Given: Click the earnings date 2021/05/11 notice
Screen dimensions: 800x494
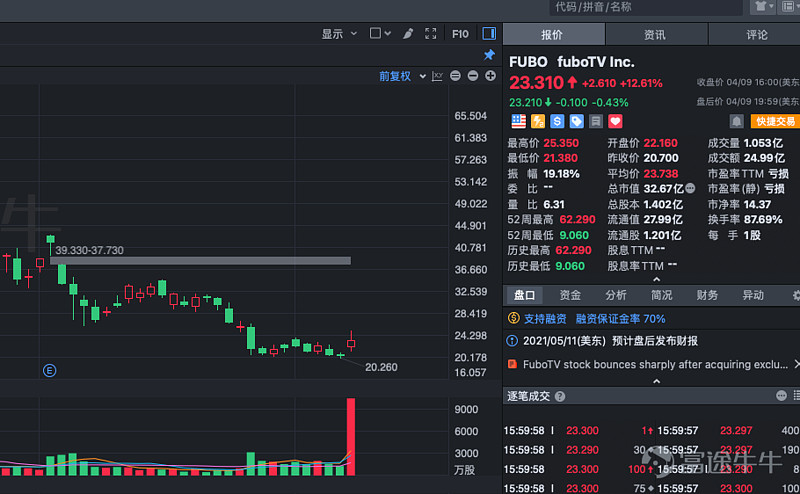Looking at the screenshot, I should pyautogui.click(x=610, y=341).
